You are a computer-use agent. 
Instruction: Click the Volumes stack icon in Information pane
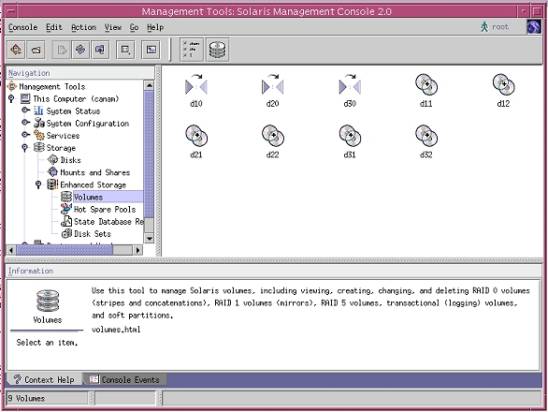point(48,301)
